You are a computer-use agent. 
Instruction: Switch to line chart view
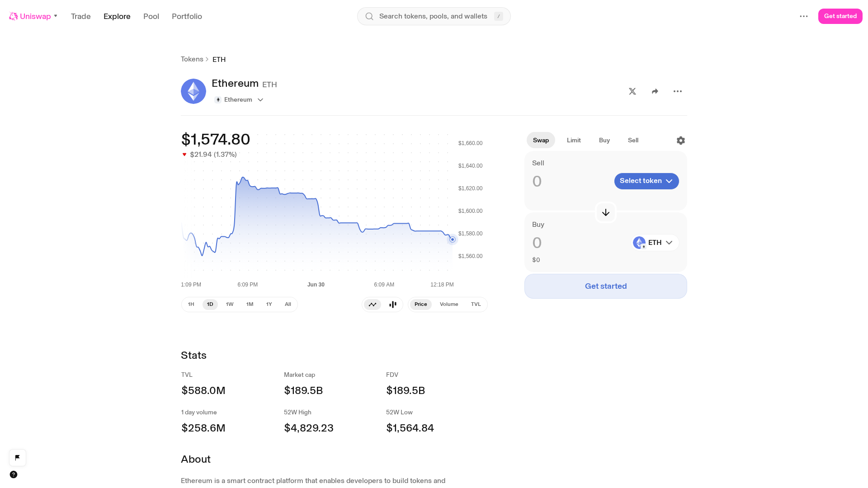pos(373,305)
